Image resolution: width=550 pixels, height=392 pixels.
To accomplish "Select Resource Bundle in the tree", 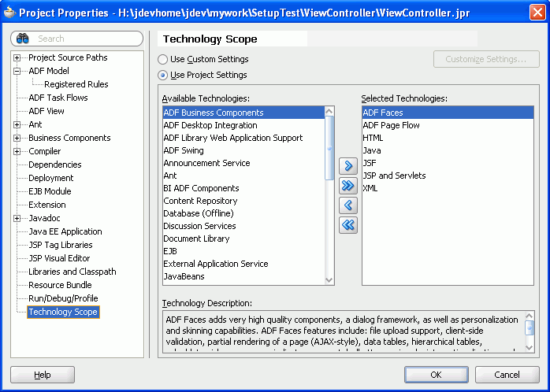I will click(x=60, y=285).
